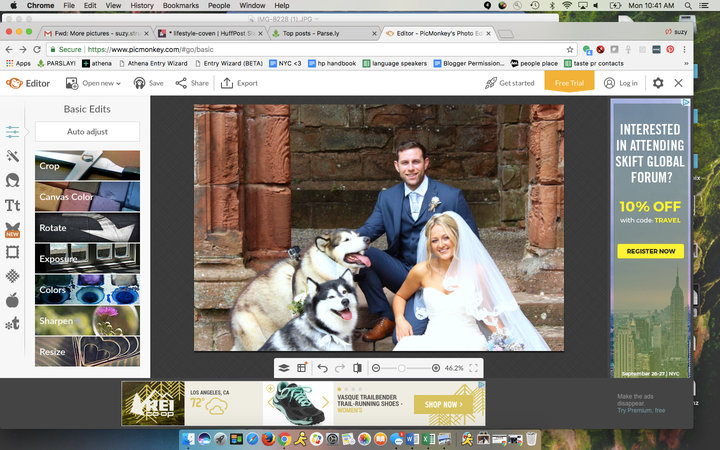Toggle the before/after compare view

[358, 368]
